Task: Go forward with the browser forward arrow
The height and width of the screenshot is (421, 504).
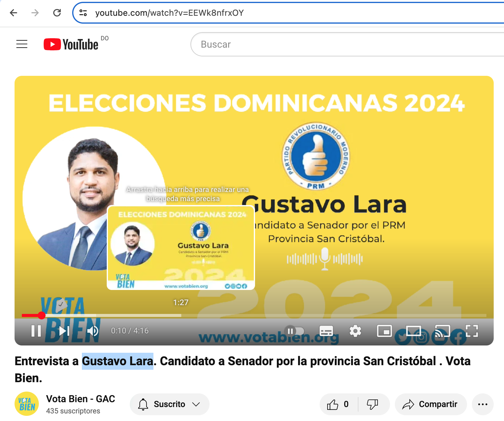Action: tap(35, 13)
